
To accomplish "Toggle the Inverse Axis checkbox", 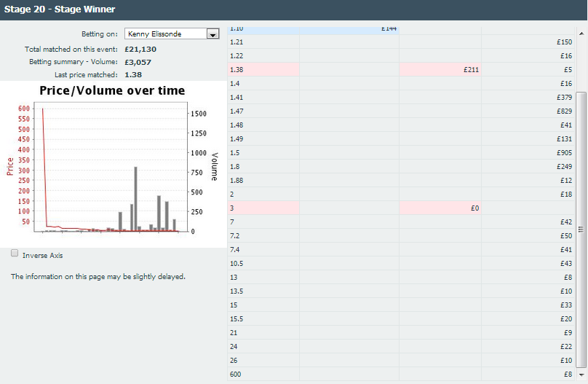I will click(x=15, y=254).
